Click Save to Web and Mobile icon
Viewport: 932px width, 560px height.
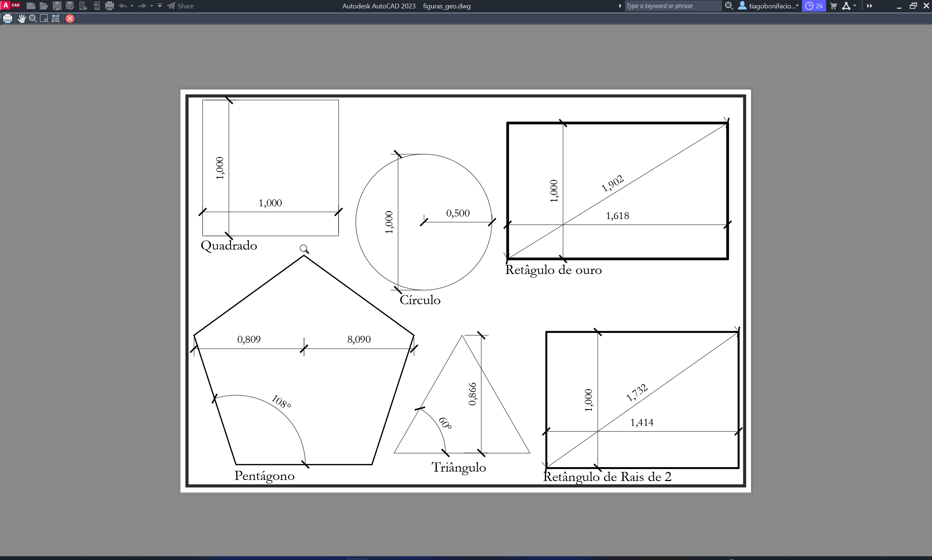pyautogui.click(x=96, y=6)
